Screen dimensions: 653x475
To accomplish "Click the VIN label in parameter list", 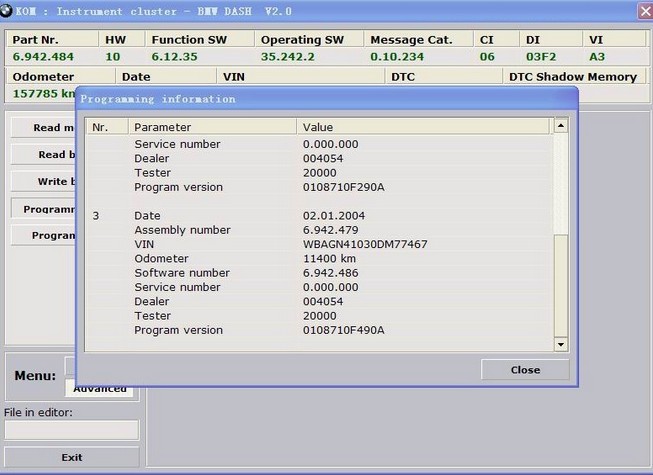I will (x=144, y=244).
